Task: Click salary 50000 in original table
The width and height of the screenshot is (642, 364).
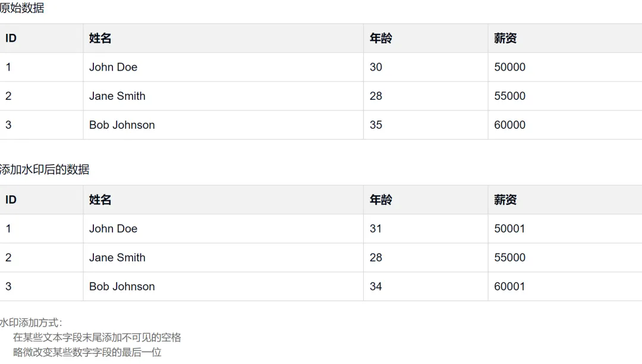Action: tap(510, 67)
